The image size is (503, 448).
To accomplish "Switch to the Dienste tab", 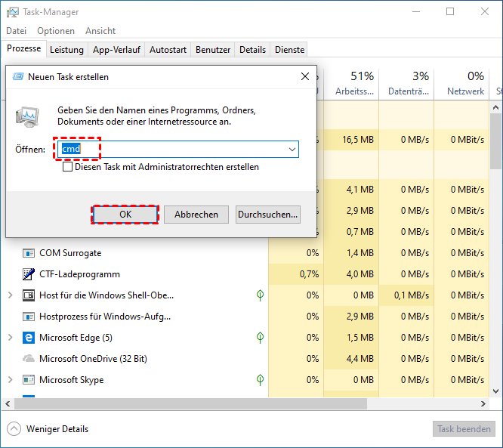I will click(x=289, y=50).
